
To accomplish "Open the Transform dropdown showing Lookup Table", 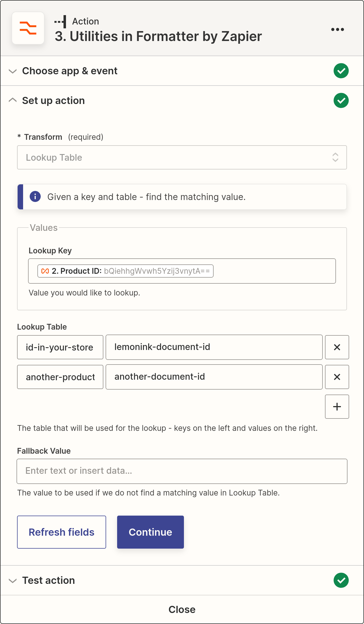I will (182, 157).
